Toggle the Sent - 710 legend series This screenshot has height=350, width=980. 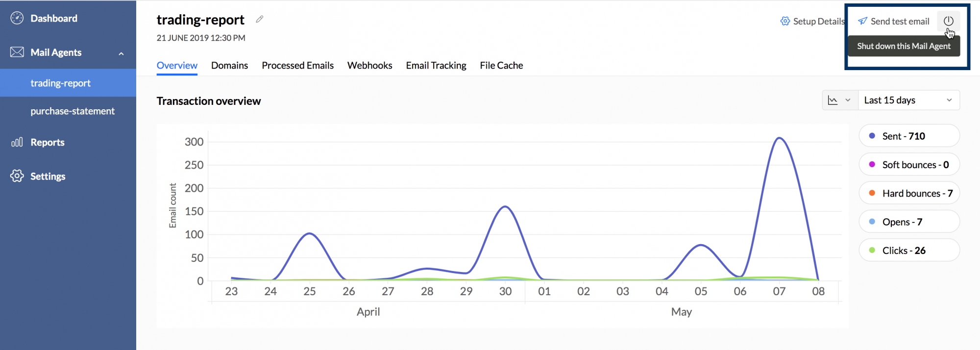pyautogui.click(x=909, y=136)
